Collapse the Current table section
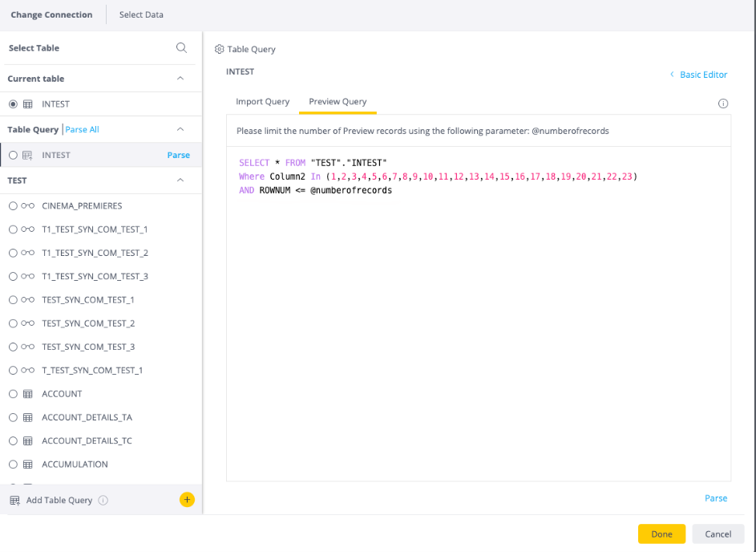Screen dimensions: 756x552 coord(180,78)
